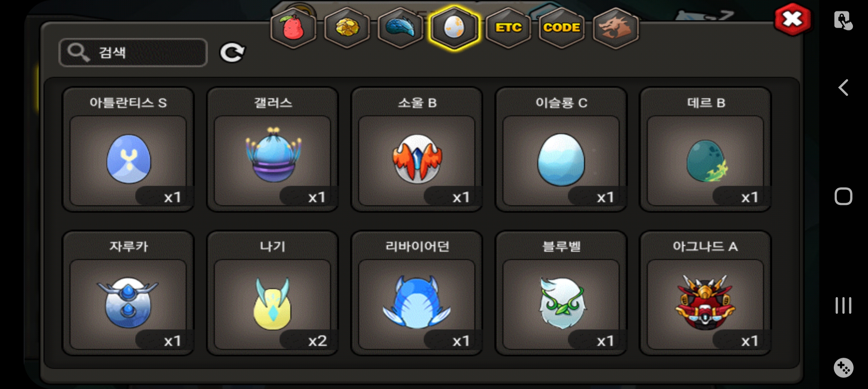Viewport: 868px width, 389px height.
Task: Select the egg category tab
Action: pos(454,28)
